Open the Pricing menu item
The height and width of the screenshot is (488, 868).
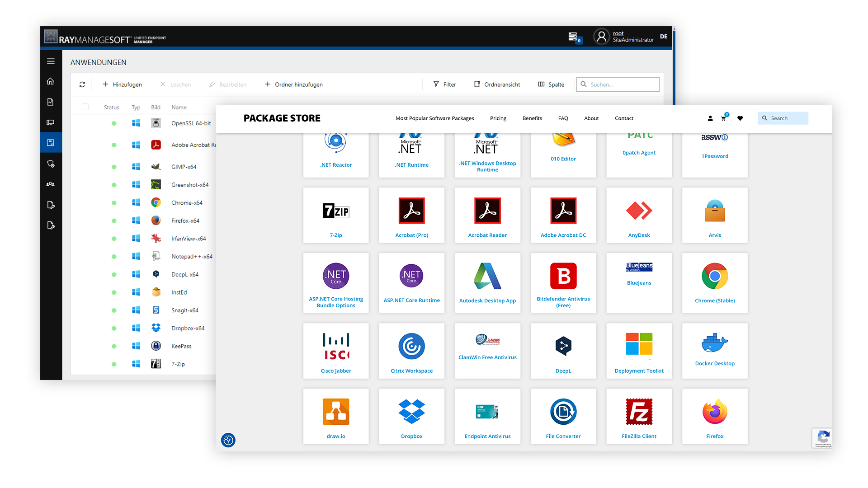point(498,118)
